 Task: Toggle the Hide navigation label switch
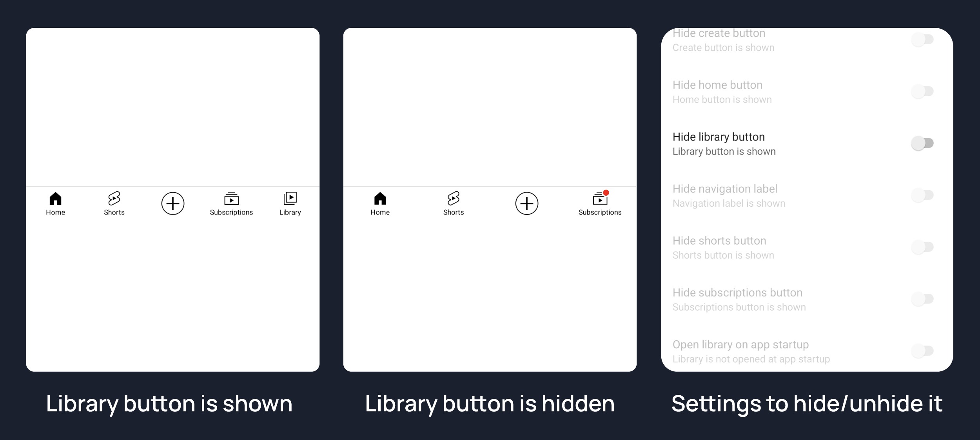click(x=922, y=195)
